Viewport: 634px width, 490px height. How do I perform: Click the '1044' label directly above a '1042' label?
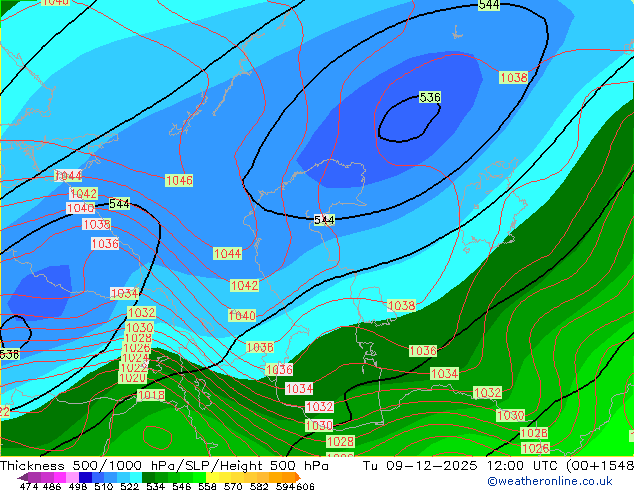coord(68,176)
